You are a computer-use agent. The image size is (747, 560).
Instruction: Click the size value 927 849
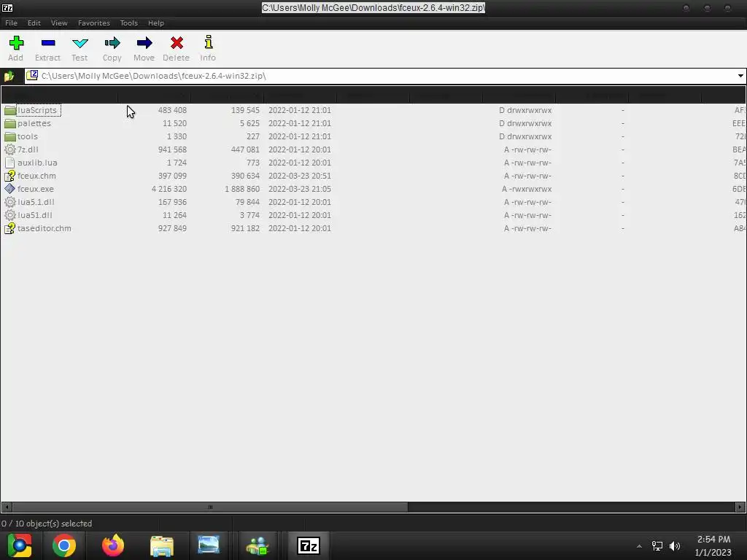point(172,228)
